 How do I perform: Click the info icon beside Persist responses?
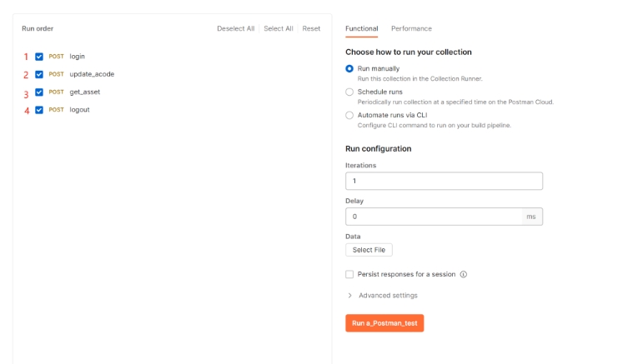pos(464,274)
